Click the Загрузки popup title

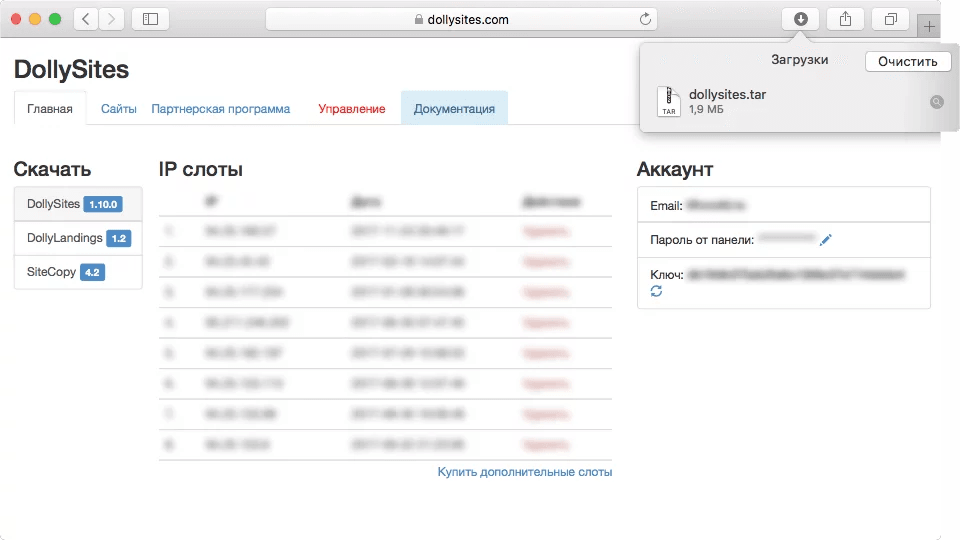pyautogui.click(x=800, y=60)
